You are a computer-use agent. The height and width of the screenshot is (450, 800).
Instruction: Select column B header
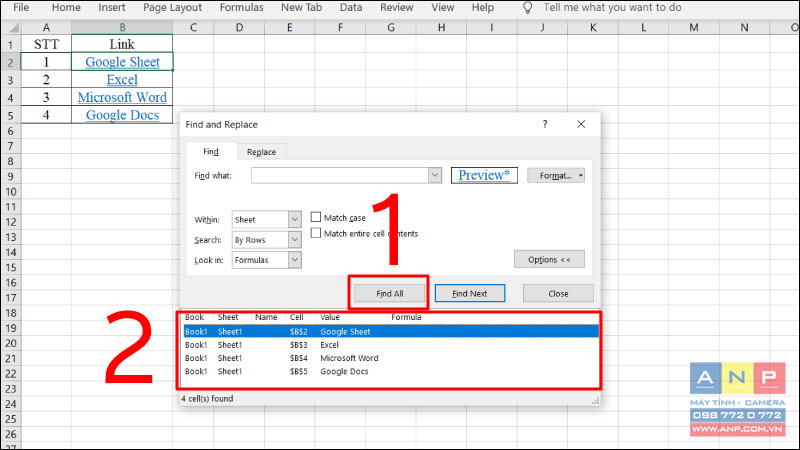pos(122,27)
